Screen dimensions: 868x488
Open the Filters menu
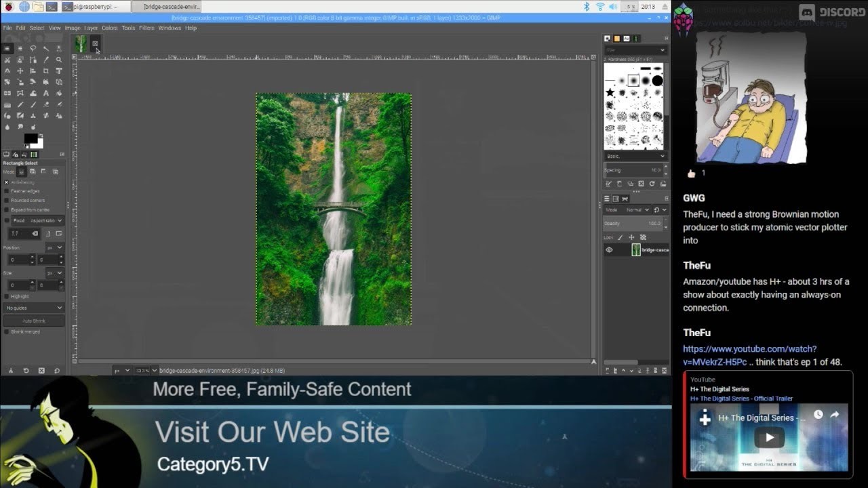click(x=146, y=28)
